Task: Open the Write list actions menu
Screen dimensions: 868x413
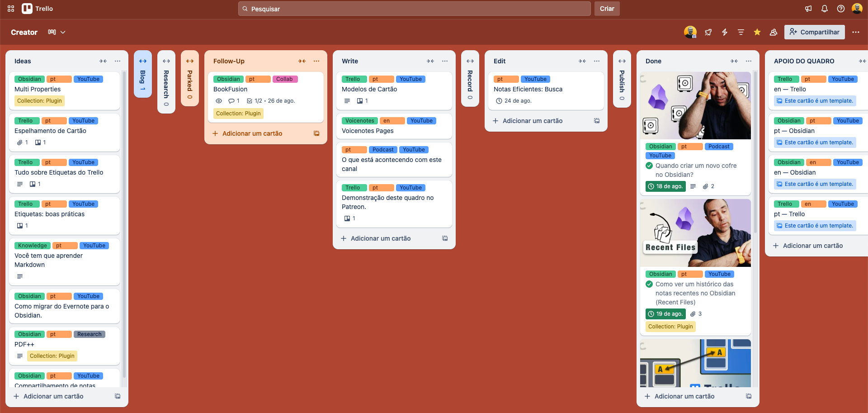Action: coord(445,61)
